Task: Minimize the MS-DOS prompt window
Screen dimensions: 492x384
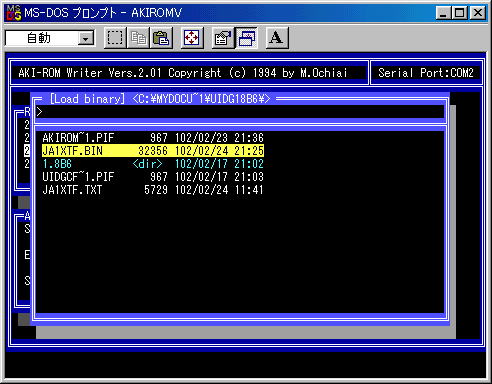Action: click(443, 13)
